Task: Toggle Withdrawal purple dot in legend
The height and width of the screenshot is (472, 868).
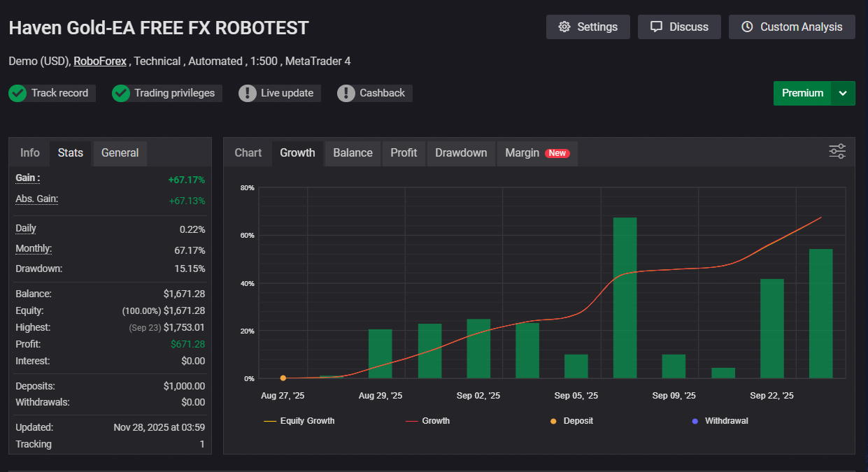Action: point(720,421)
